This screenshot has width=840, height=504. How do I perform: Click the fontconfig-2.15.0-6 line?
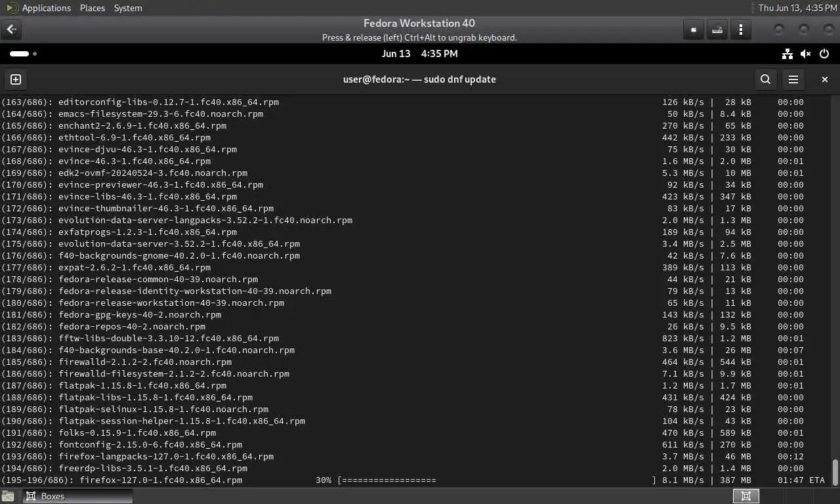402,445
